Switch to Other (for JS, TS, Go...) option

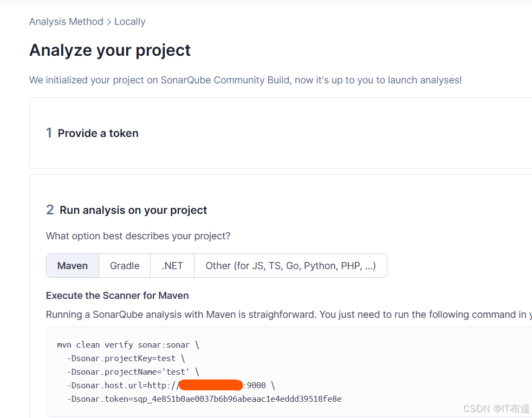tap(290, 266)
